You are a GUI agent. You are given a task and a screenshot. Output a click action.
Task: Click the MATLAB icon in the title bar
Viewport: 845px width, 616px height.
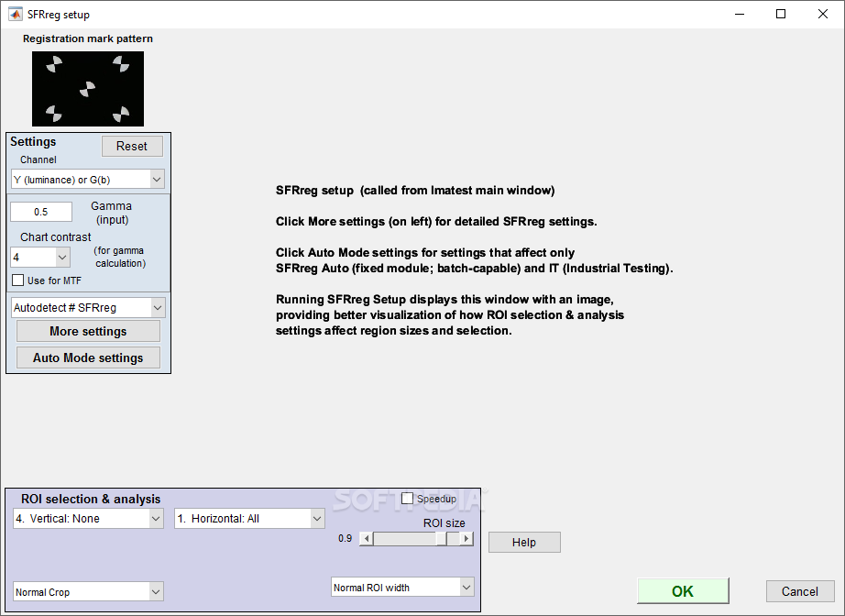coord(15,14)
